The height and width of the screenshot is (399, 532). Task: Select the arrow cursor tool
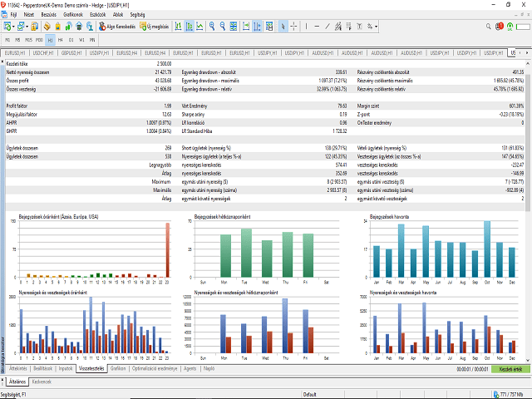(283, 27)
